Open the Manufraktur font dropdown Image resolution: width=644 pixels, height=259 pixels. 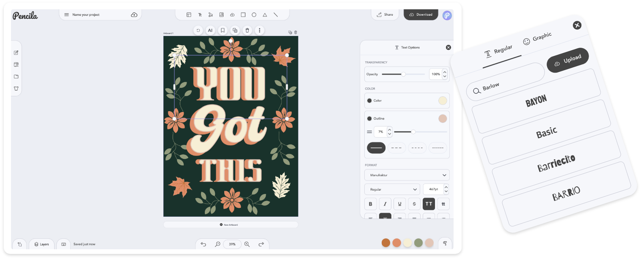[407, 175]
